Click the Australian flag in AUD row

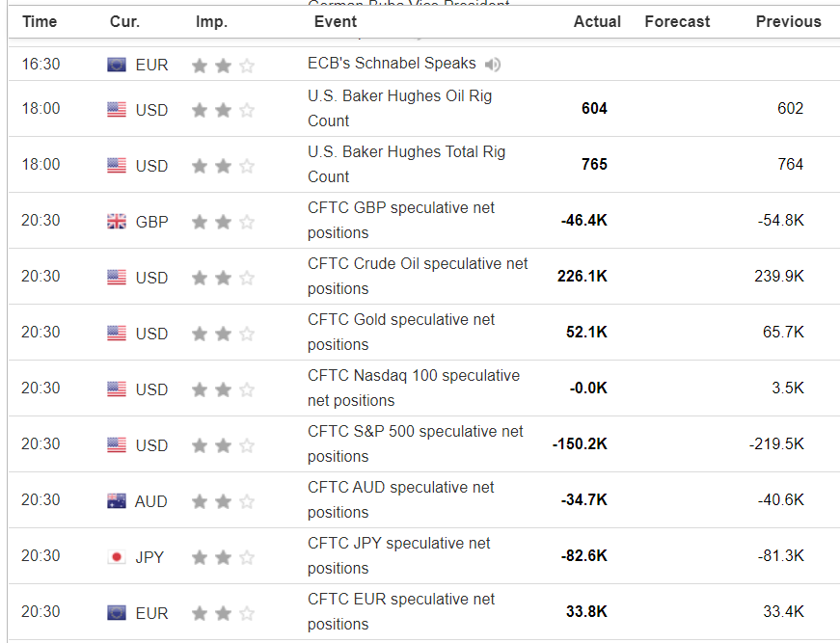pos(117,501)
